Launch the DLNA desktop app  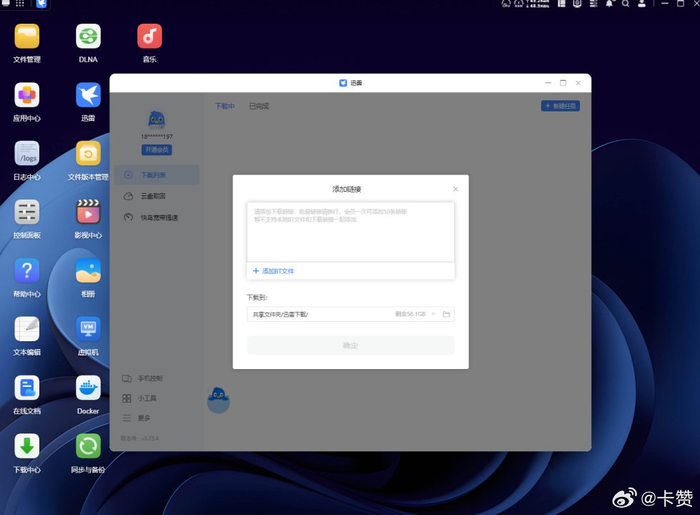[88, 37]
